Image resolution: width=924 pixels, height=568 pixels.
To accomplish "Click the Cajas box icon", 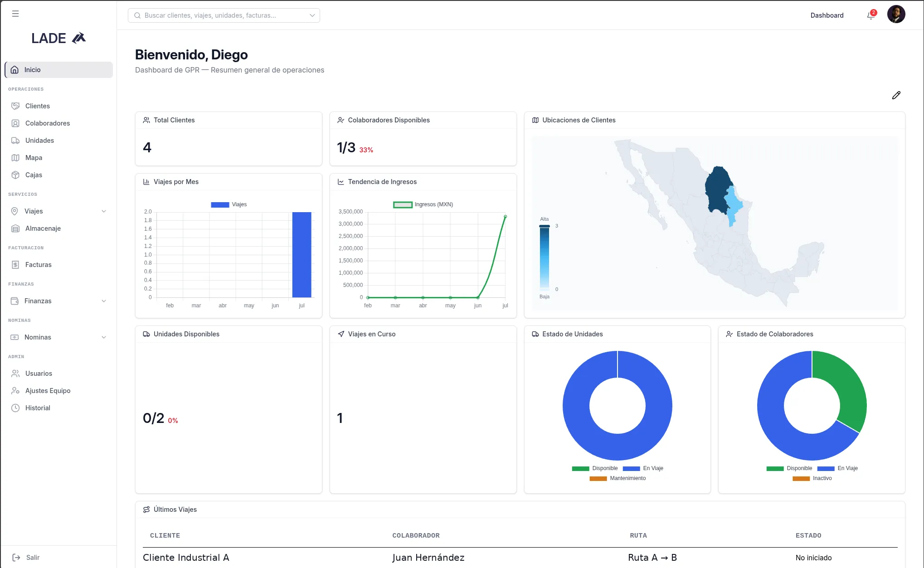I will click(x=15, y=175).
